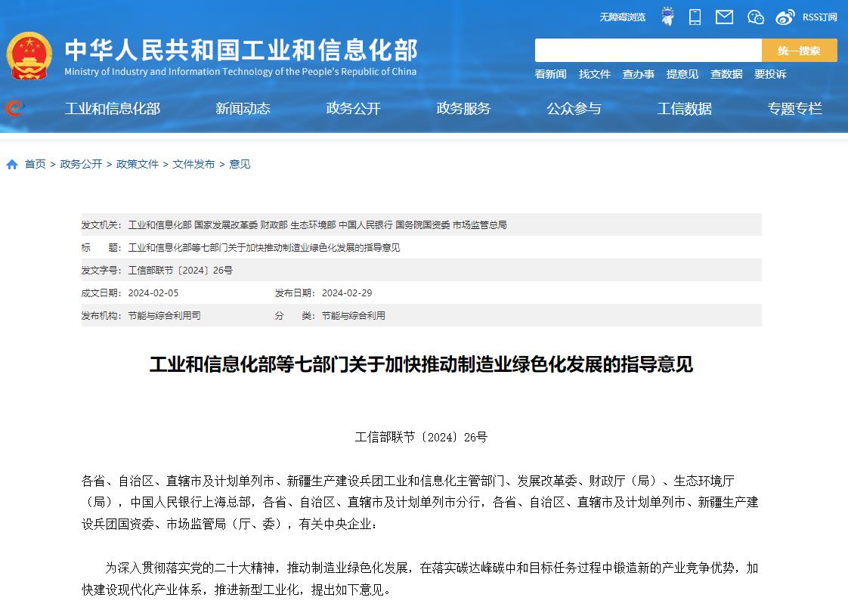The height and width of the screenshot is (616, 848).
Task: Select the 看新闻 quick link
Action: (x=550, y=74)
